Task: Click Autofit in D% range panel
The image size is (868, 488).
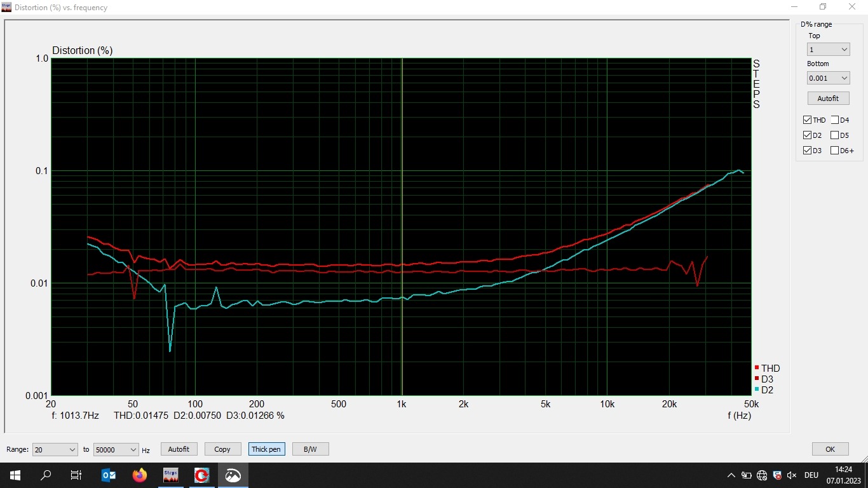Action: (828, 98)
